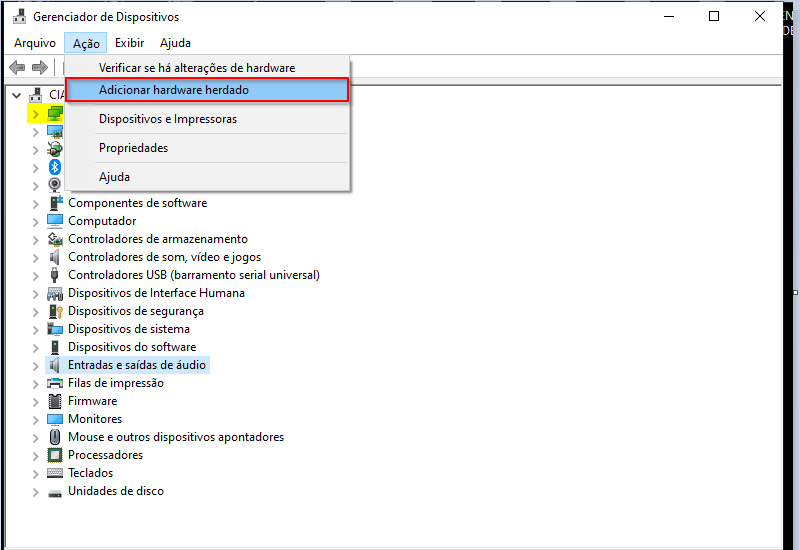Select the green network adapters icon
This screenshot has width=800, height=550.
click(55, 113)
